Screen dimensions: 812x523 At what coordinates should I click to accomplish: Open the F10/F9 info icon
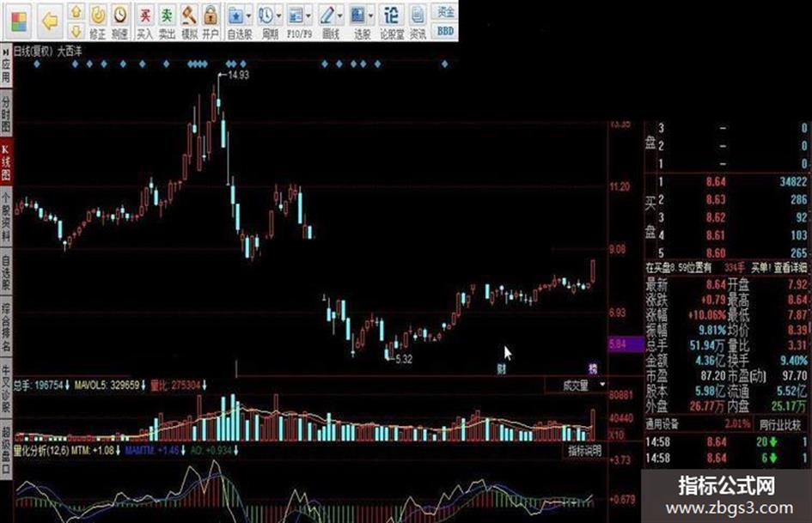[296, 15]
